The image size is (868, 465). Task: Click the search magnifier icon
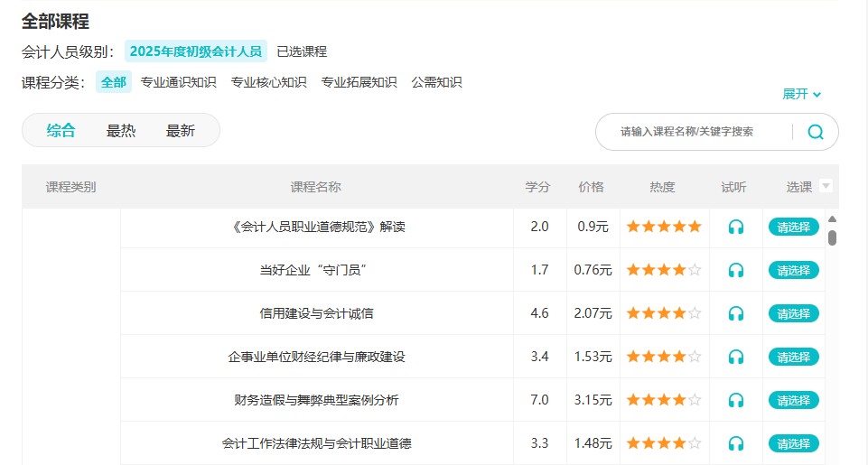click(815, 132)
